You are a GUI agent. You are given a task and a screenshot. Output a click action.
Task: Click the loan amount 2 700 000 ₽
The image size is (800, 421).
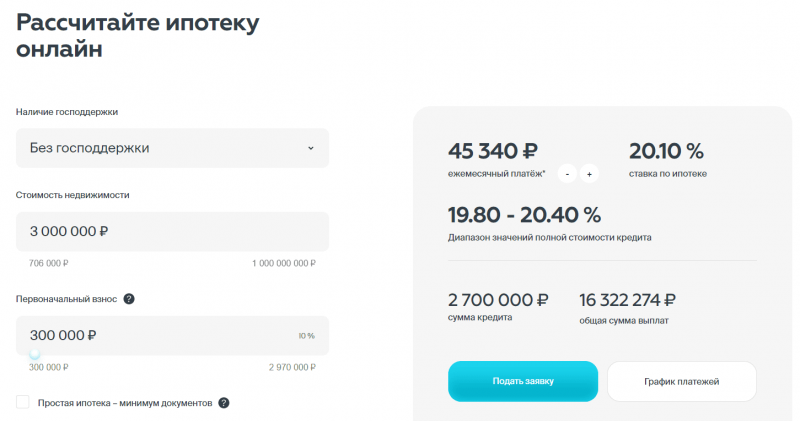[x=498, y=299]
